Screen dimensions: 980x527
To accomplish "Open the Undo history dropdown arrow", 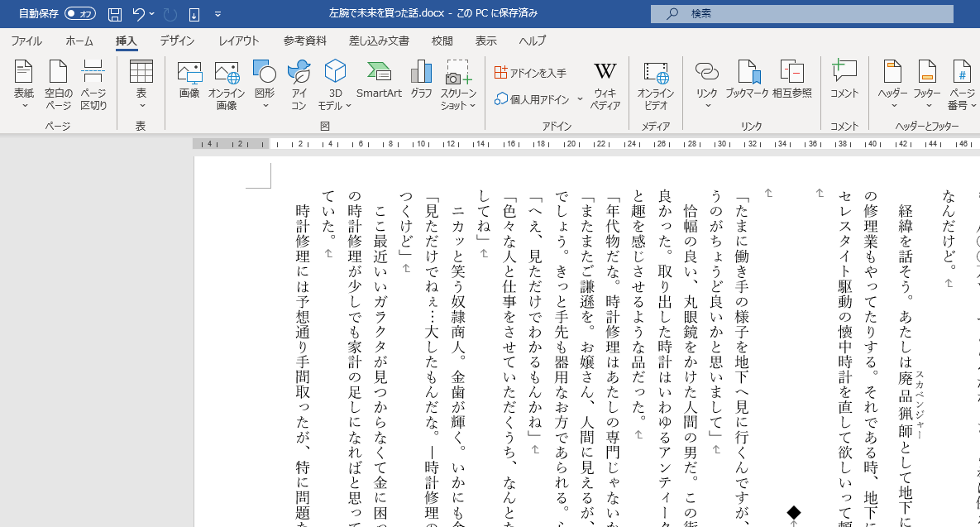I will 152,14.
